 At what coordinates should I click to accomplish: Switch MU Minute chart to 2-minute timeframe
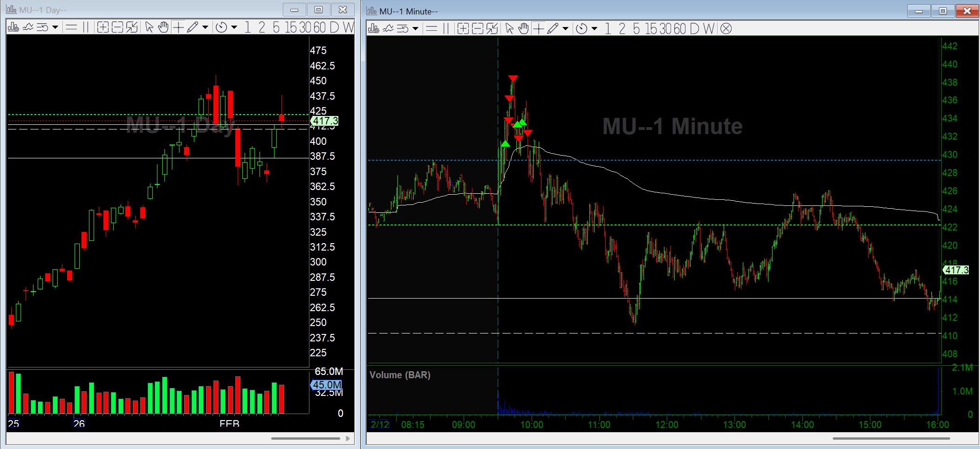pos(622,29)
